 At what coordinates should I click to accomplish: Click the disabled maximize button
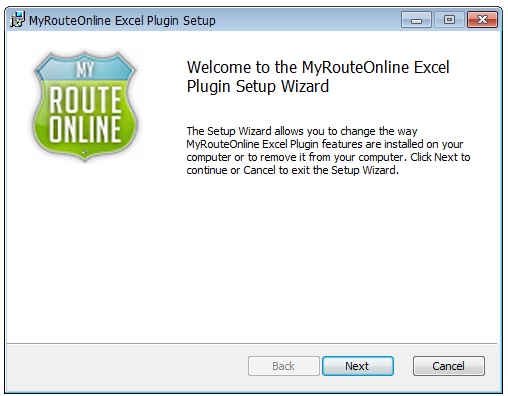point(449,20)
